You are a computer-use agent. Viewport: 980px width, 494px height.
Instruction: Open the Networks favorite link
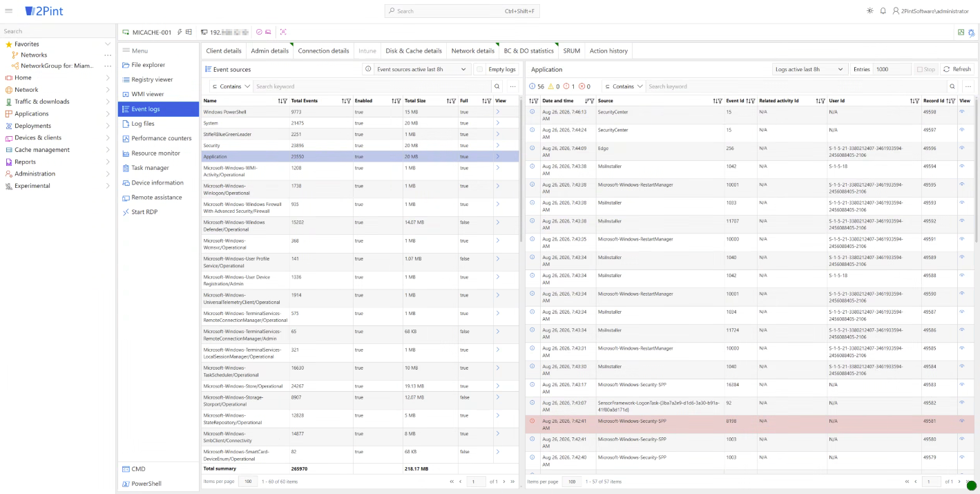(34, 55)
